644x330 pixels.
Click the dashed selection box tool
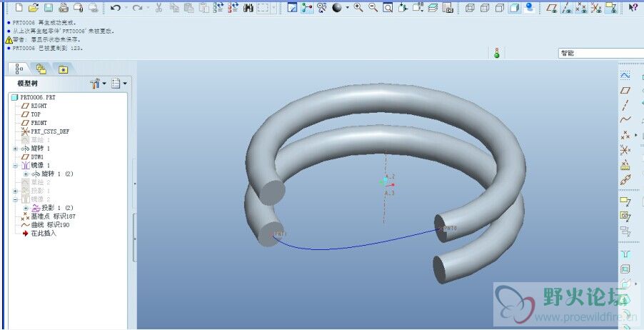(263, 8)
